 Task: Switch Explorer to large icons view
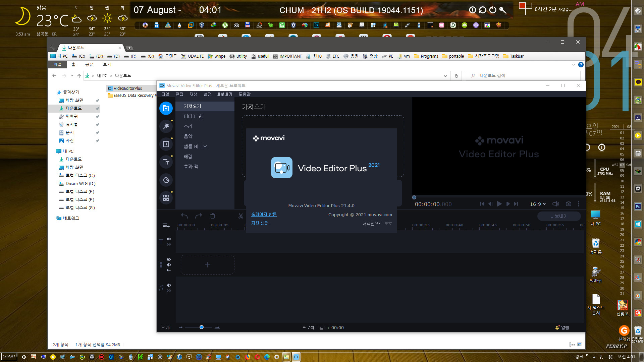tap(580, 344)
